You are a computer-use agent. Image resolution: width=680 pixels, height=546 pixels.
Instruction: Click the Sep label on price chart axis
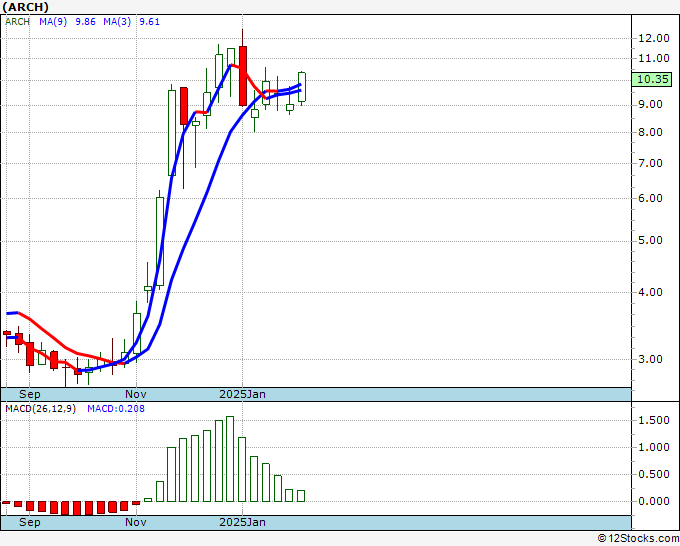point(29,394)
